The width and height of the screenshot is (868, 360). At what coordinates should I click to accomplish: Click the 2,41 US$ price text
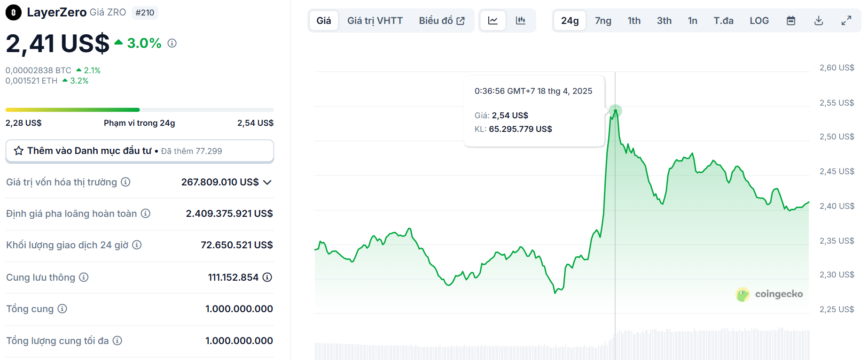coord(57,44)
